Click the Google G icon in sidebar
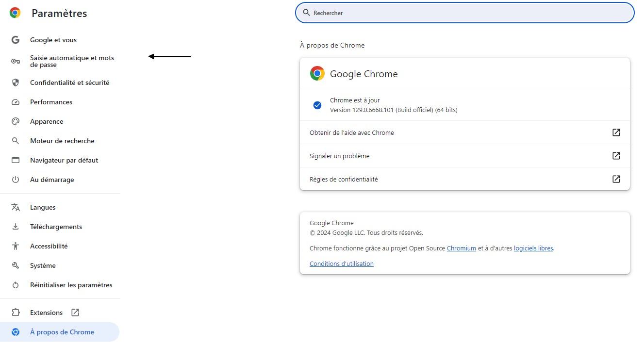The width and height of the screenshot is (644, 363). click(16, 40)
